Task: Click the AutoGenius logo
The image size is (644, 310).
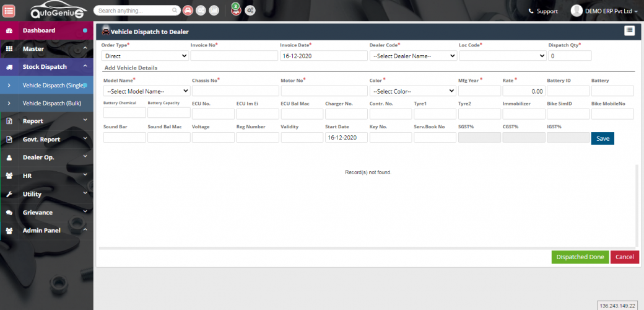Action: tap(59, 11)
